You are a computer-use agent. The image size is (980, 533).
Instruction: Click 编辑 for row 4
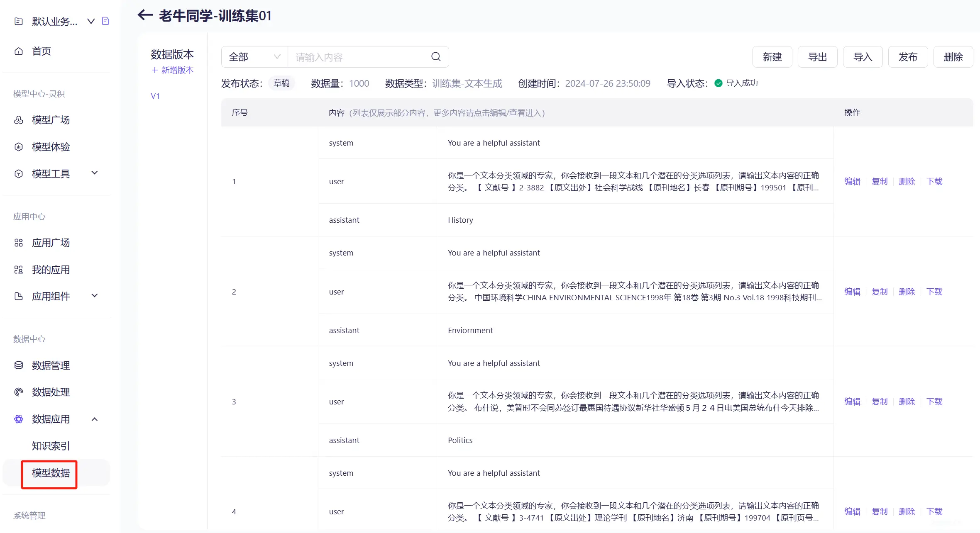pos(852,511)
